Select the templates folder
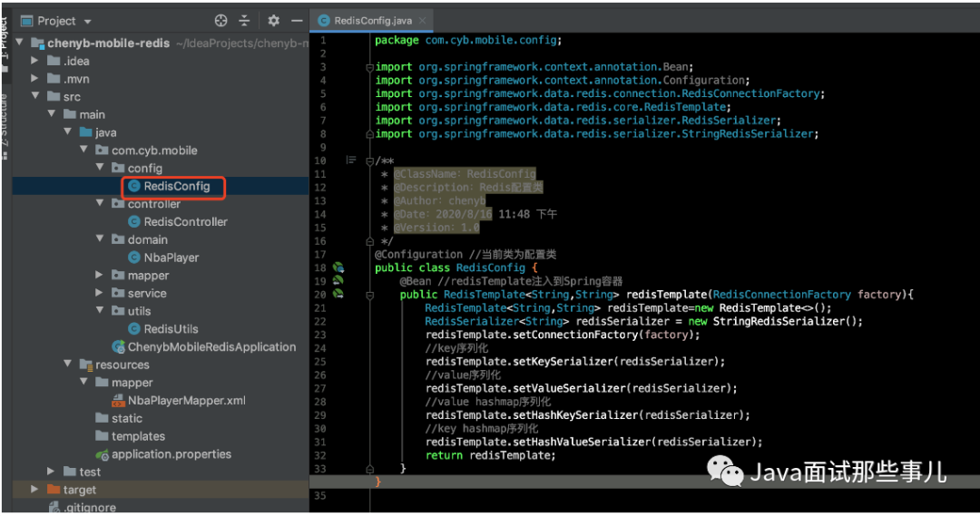This screenshot has width=980, height=516. point(138,436)
